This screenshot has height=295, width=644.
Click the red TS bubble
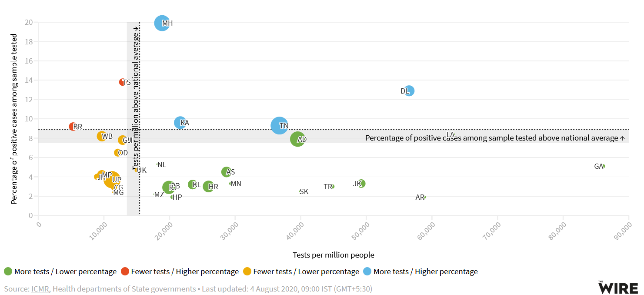[123, 82]
